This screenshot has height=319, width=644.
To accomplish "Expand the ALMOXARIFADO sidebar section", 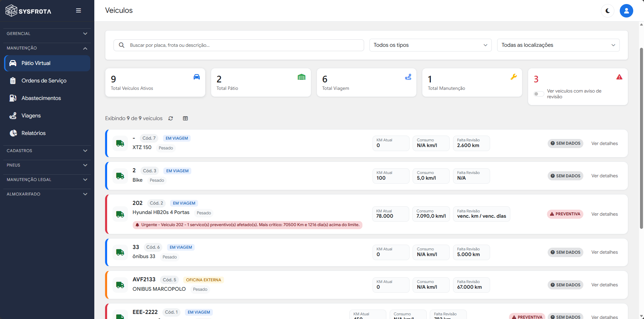I will tap(47, 194).
